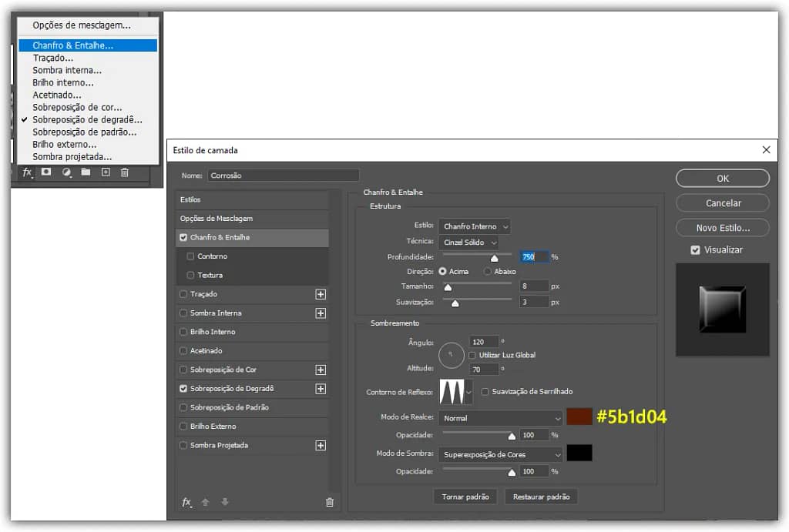Click the plus icon next to Sombra Interna
Screen dimensions: 789x532
pyautogui.click(x=321, y=313)
